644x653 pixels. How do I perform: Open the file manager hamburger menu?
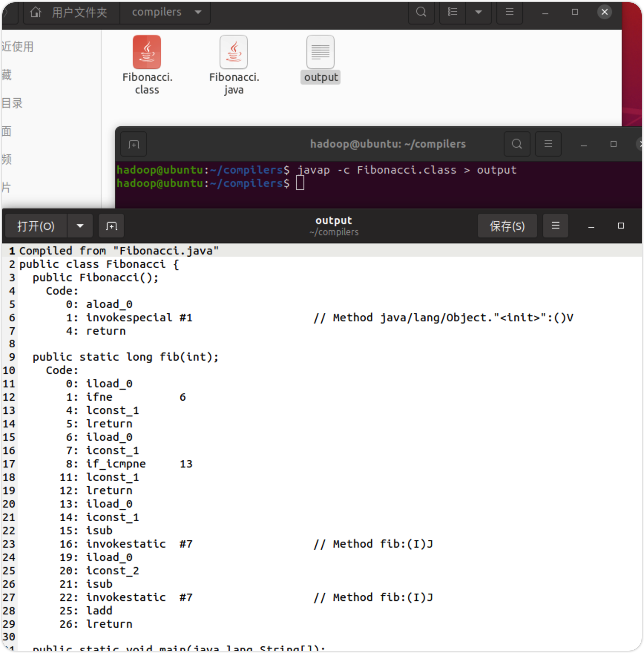pos(510,12)
